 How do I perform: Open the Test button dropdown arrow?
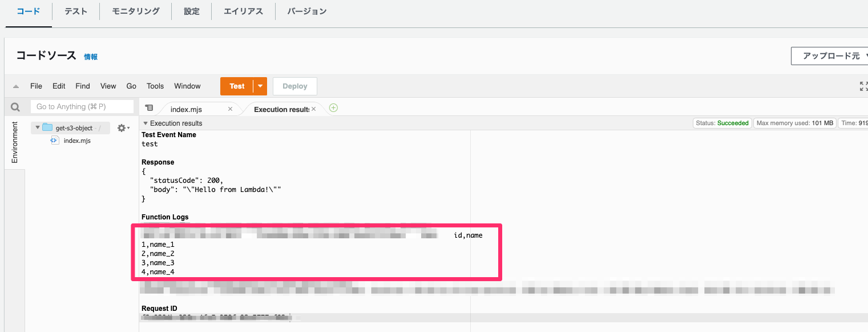pyautogui.click(x=260, y=86)
